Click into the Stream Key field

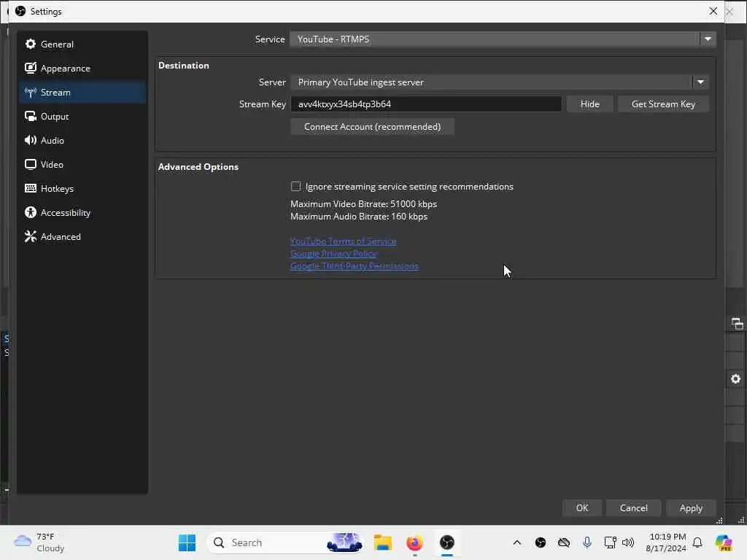click(426, 104)
